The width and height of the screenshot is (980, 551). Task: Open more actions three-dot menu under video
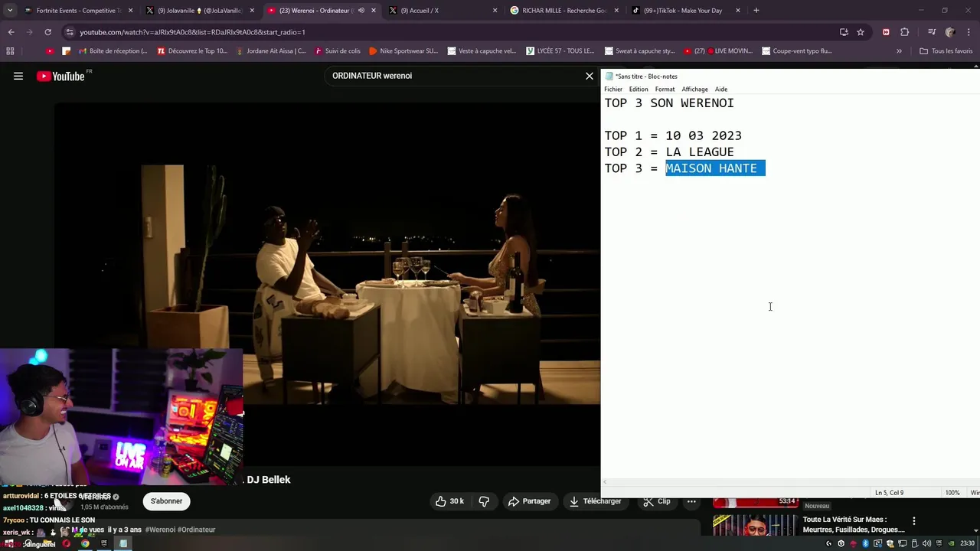(691, 501)
